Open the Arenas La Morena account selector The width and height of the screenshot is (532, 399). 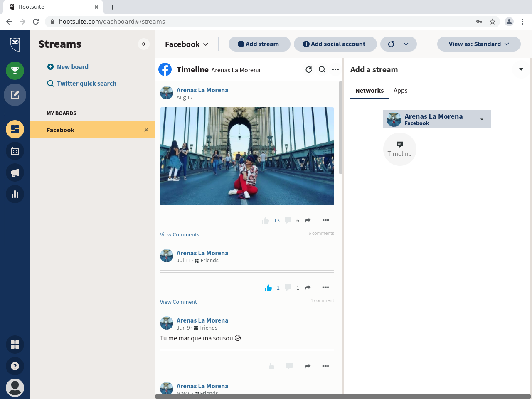(x=437, y=119)
